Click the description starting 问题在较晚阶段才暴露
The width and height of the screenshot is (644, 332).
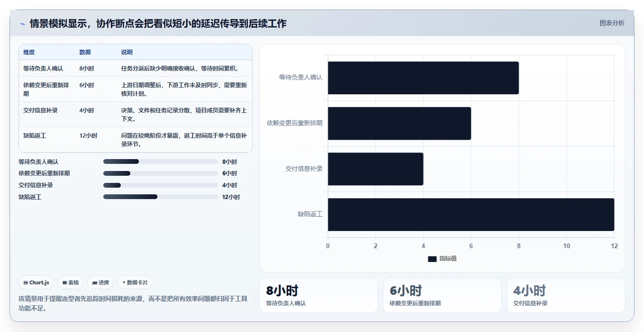(x=184, y=140)
